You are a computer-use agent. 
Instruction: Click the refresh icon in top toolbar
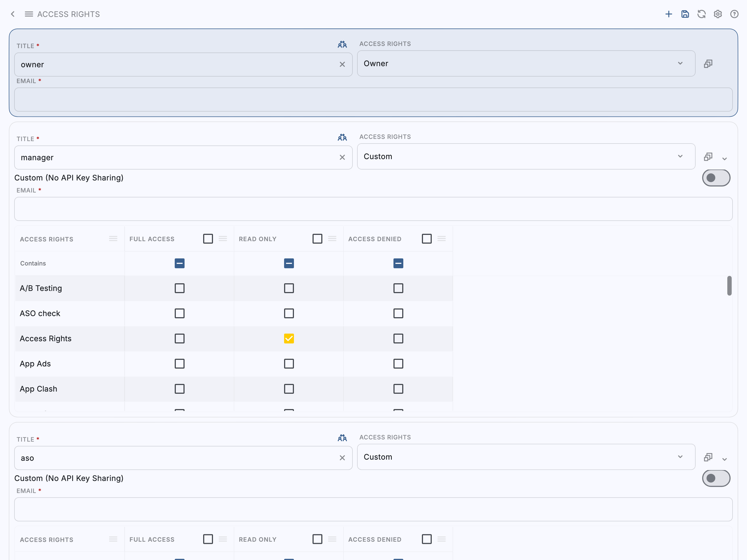[x=701, y=14]
